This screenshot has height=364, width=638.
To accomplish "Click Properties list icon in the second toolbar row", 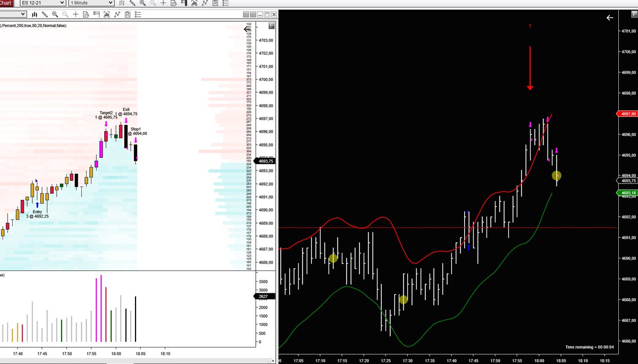I will point(138,14).
